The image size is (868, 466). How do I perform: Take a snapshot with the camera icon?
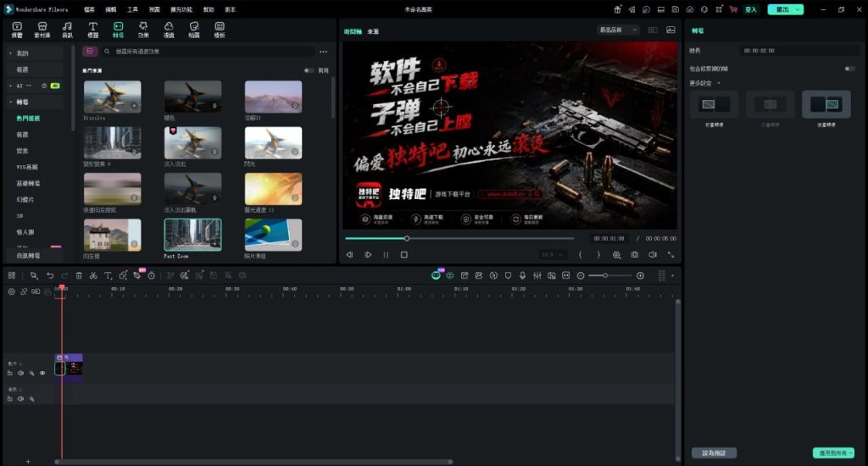click(x=634, y=254)
